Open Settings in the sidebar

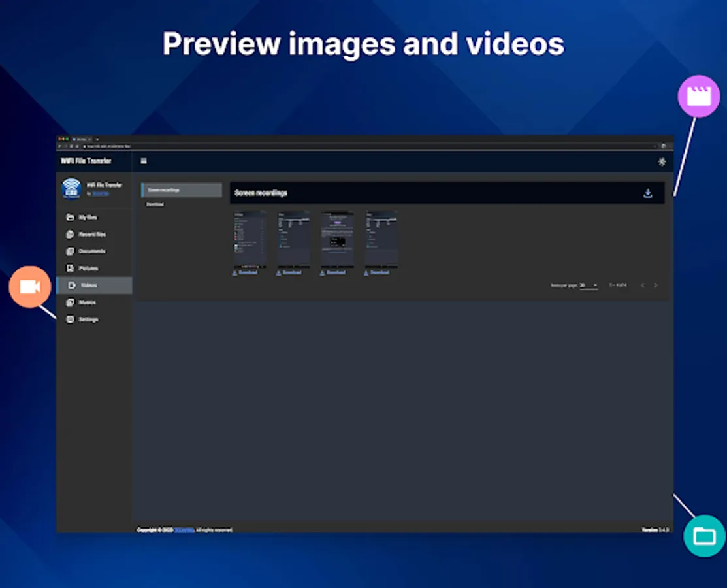coord(88,319)
